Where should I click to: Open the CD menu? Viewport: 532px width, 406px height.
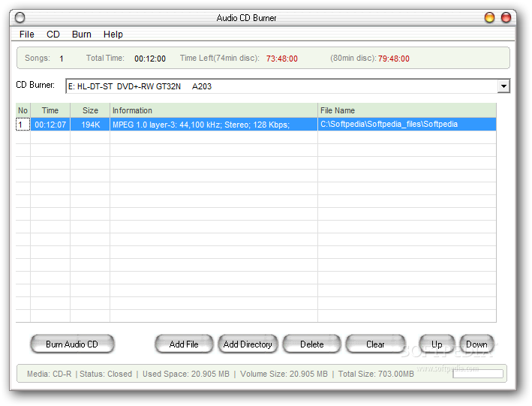53,35
